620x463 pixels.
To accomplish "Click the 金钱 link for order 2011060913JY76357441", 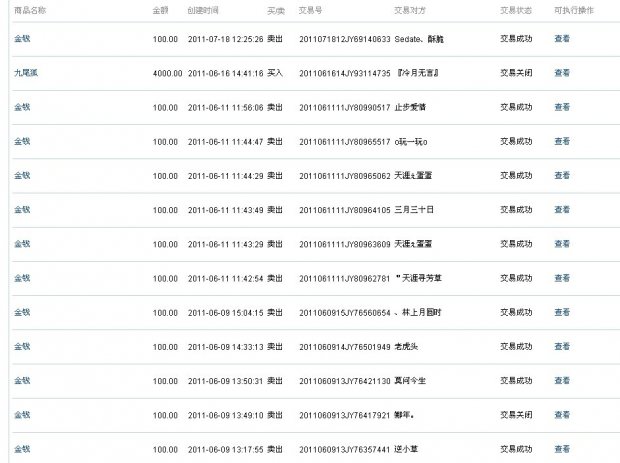I will [x=21, y=449].
